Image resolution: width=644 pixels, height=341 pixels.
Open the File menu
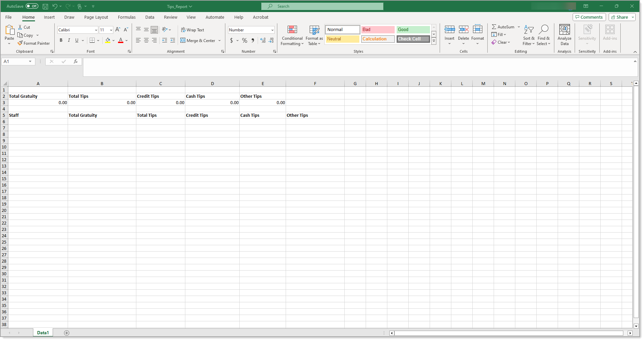click(x=9, y=17)
